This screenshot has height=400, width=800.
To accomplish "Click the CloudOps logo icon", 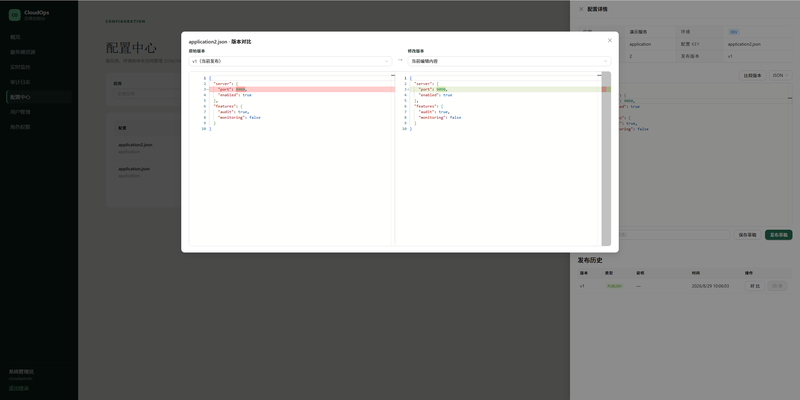I will coord(15,15).
